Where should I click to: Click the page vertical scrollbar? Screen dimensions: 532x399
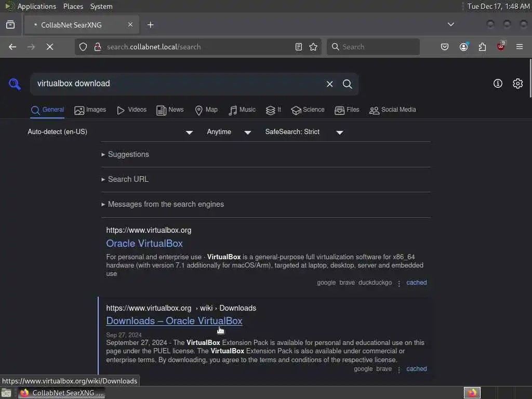tap(530, 78)
